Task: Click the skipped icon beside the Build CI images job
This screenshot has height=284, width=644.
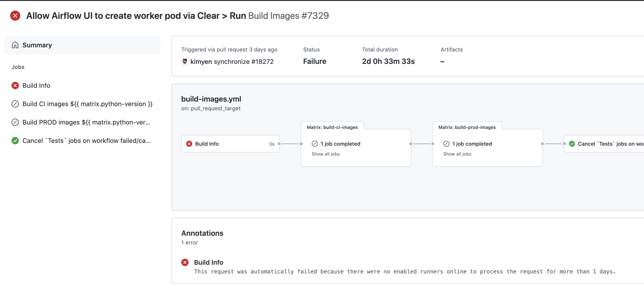Action: tap(15, 104)
